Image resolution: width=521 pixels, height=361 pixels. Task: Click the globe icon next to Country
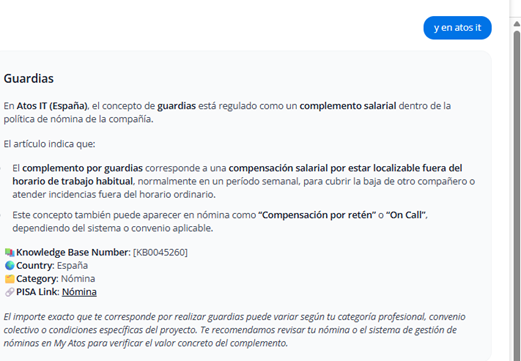click(x=9, y=265)
